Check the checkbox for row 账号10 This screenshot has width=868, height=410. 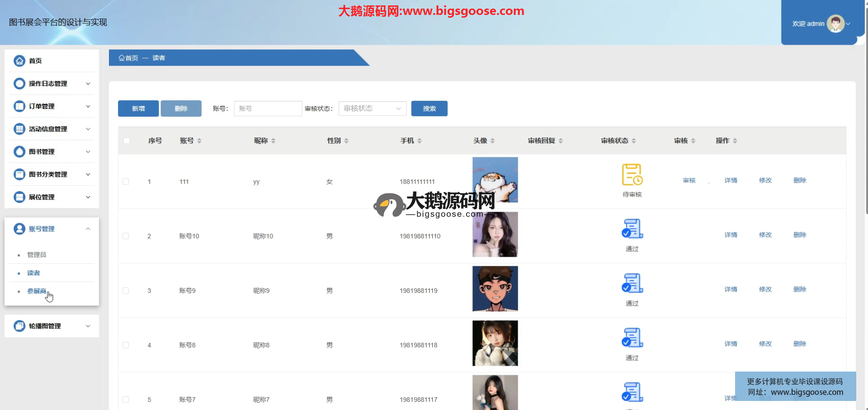(x=126, y=236)
